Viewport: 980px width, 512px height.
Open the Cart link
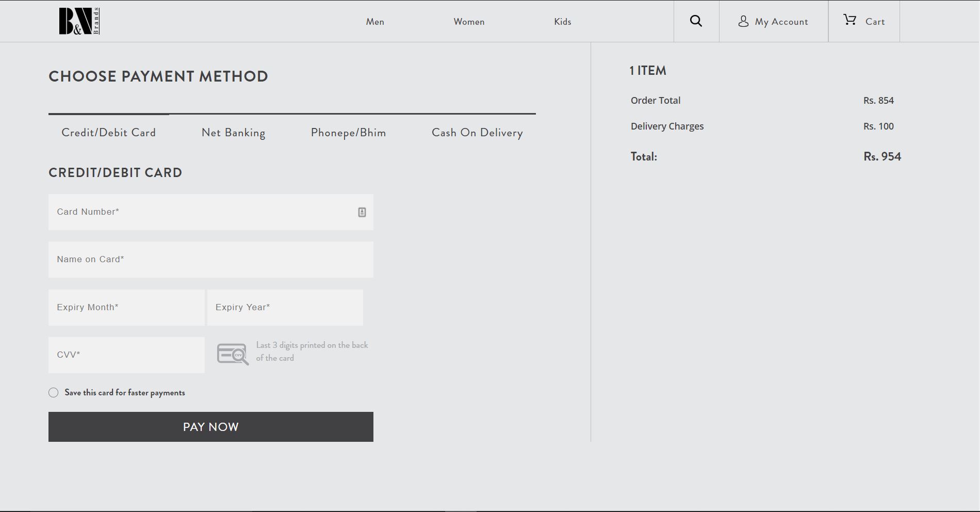(875, 22)
